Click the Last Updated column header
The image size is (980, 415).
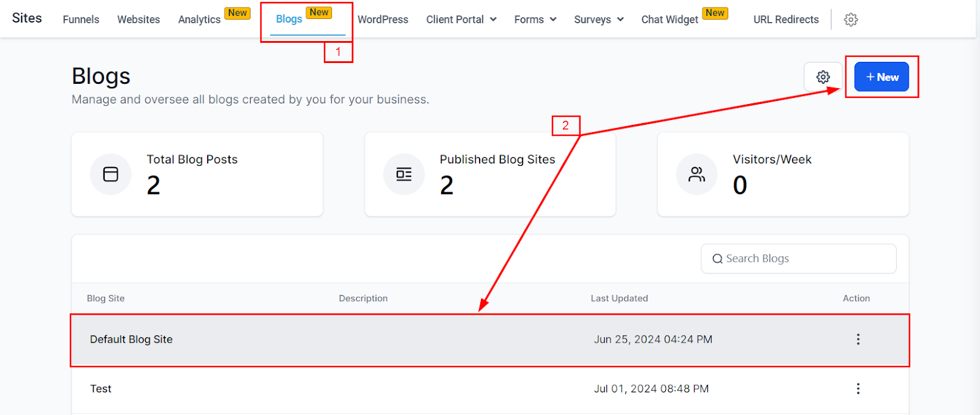(619, 298)
